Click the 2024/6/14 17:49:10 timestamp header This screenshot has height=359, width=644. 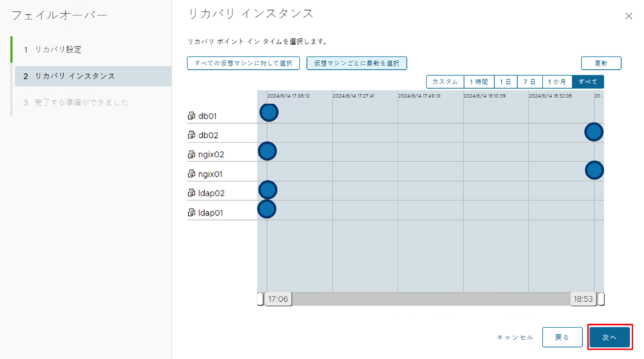(x=419, y=96)
